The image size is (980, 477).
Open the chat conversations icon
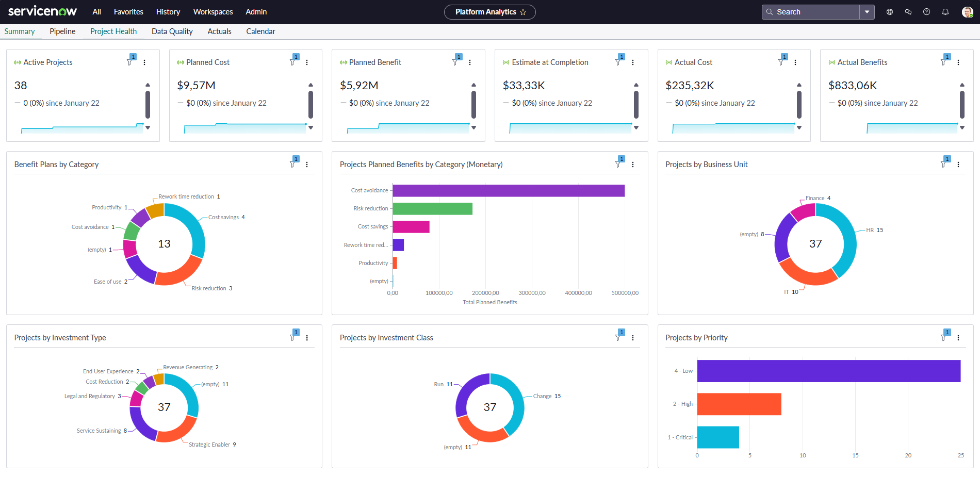click(908, 12)
